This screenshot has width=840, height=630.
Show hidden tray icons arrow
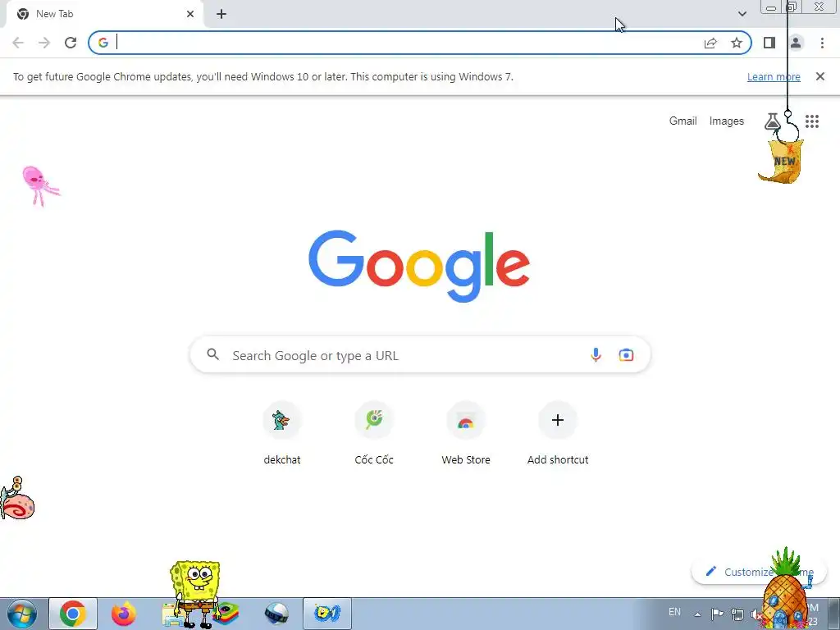(x=697, y=614)
